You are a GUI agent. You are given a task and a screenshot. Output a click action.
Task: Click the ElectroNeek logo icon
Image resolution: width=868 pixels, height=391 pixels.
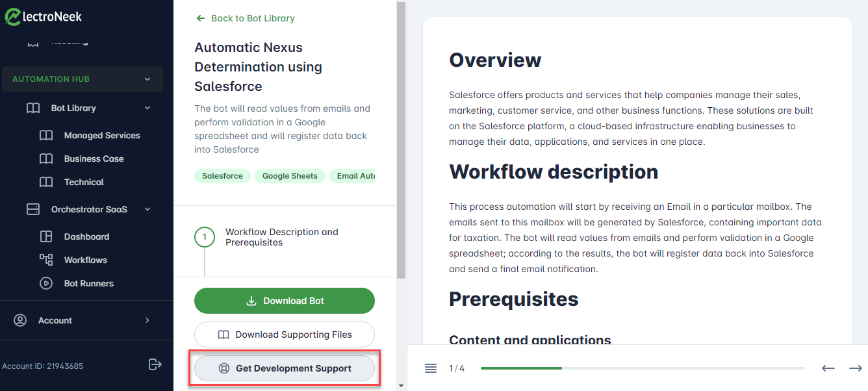(x=14, y=16)
